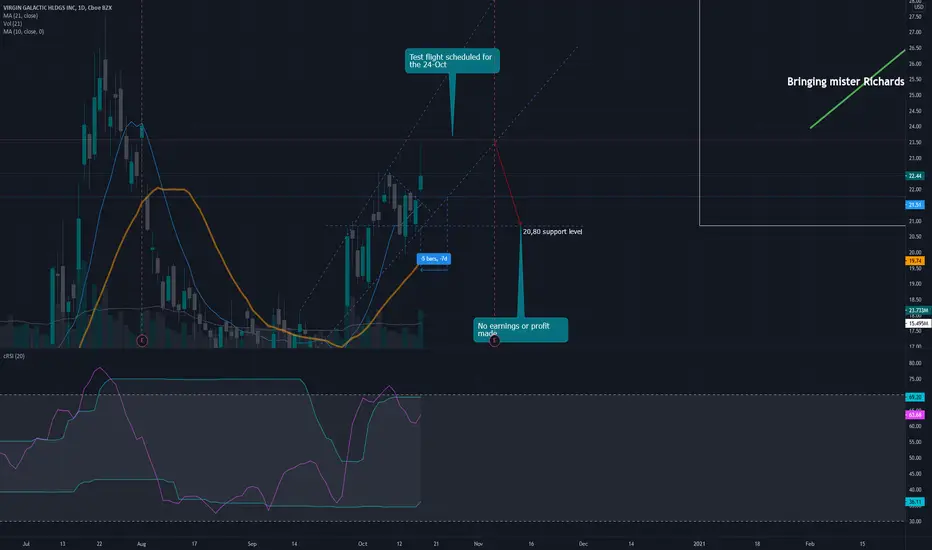Click the Dec label on time axis
The height and width of the screenshot is (550, 932).
[583, 544]
